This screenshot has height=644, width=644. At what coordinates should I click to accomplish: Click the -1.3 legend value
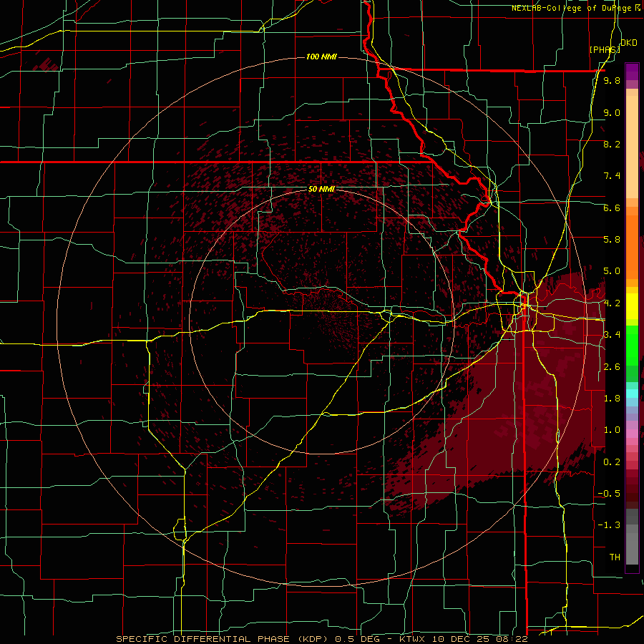tap(609, 525)
